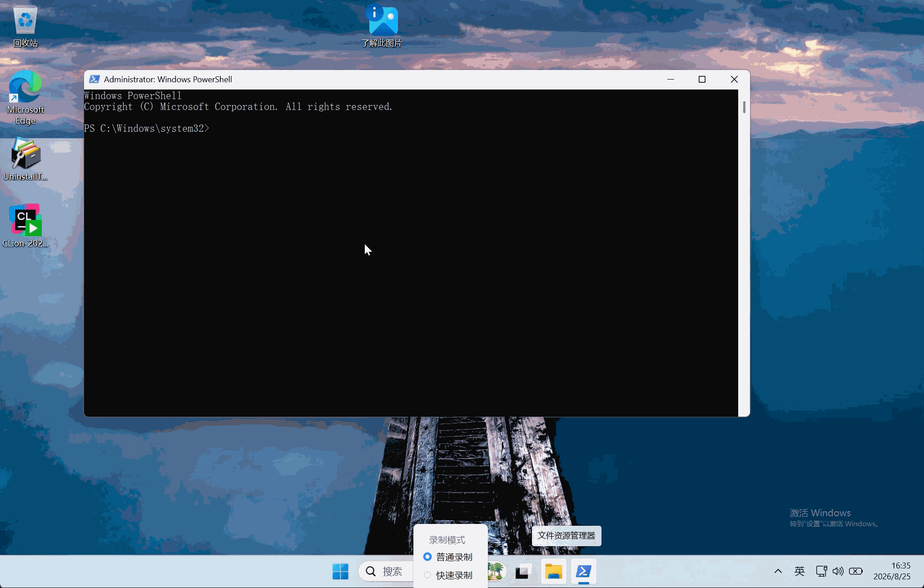Click the PowerShell vertical scrollbar thumb

click(x=744, y=107)
